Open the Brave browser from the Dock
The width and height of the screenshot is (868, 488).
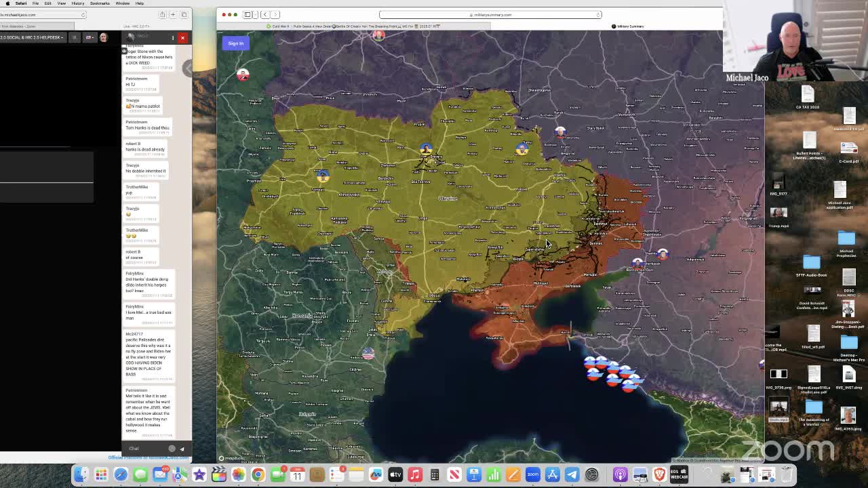click(x=659, y=475)
